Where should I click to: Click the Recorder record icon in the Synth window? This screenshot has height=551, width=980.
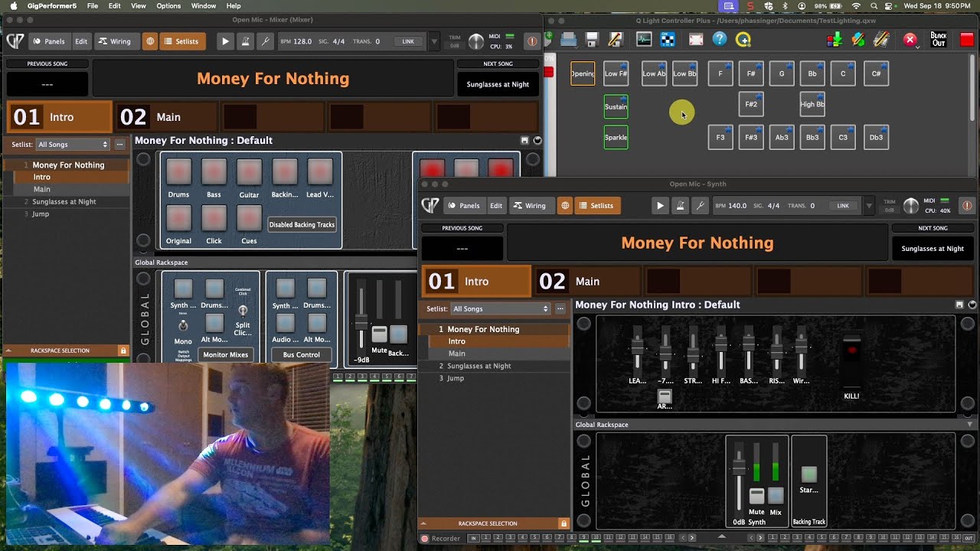pos(424,538)
